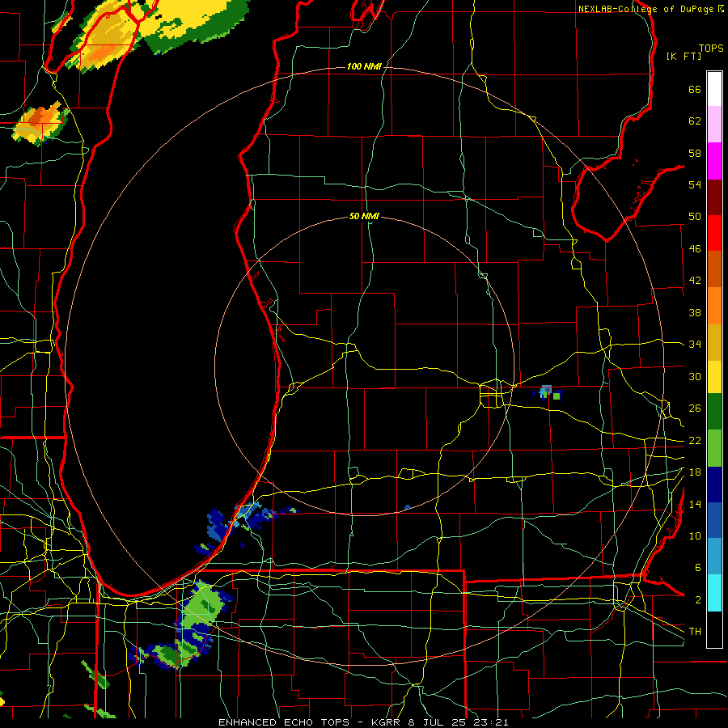The width and height of the screenshot is (728, 728).
Task: Click the "23:21" time in caption
Action: 492,722
